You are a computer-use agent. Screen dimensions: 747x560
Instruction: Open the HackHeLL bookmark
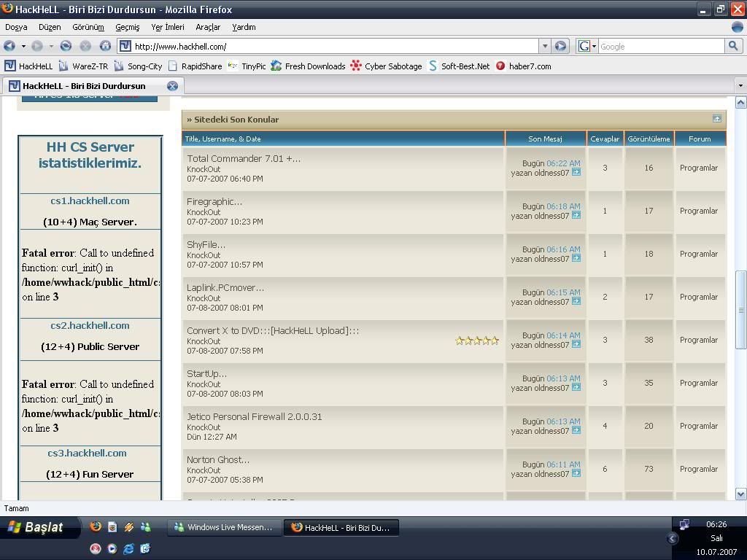pyautogui.click(x=28, y=66)
